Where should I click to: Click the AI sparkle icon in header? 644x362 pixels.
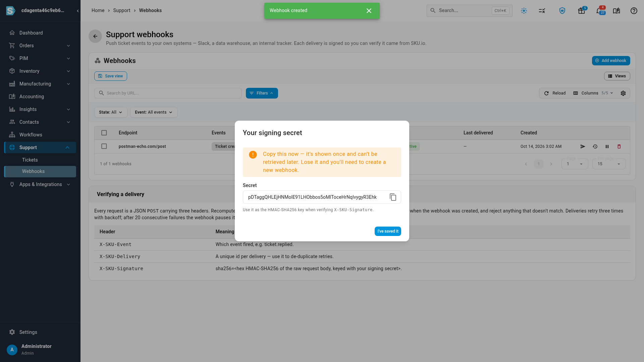pyautogui.click(x=524, y=11)
